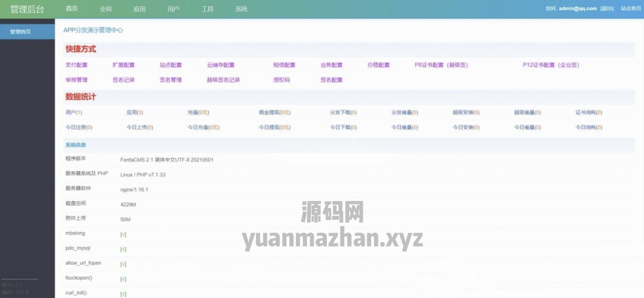Viewport: 644px width, 298px height.
Task: Go to 举报管理 shortcut
Action: [76, 80]
